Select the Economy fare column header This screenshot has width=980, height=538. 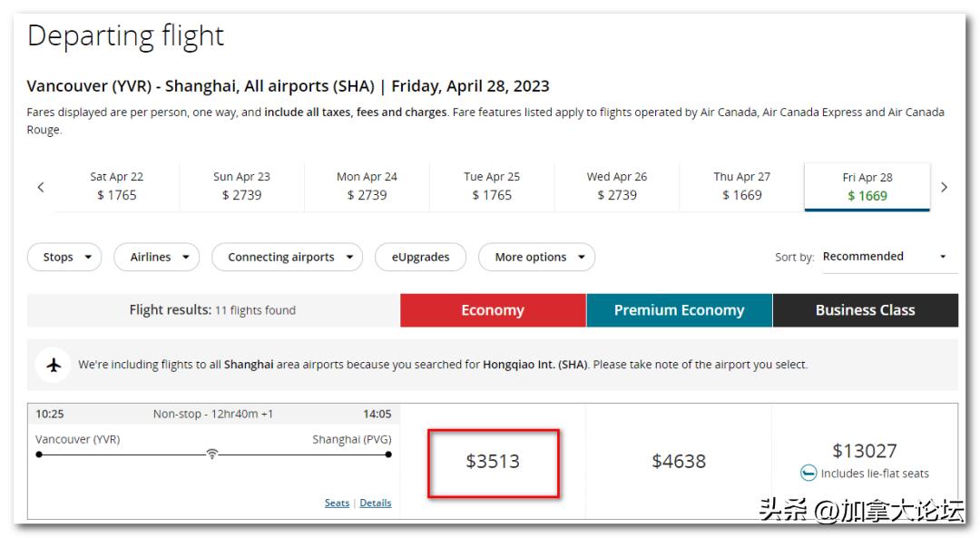point(493,310)
